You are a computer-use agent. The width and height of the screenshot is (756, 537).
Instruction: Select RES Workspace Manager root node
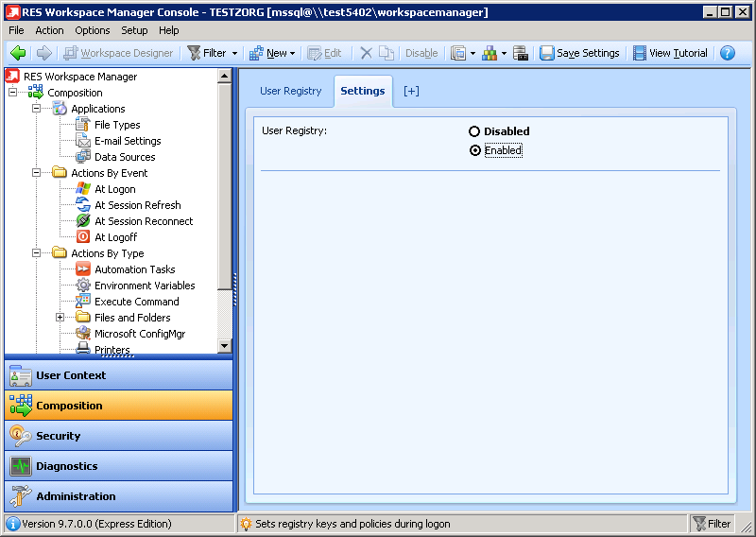(x=80, y=77)
